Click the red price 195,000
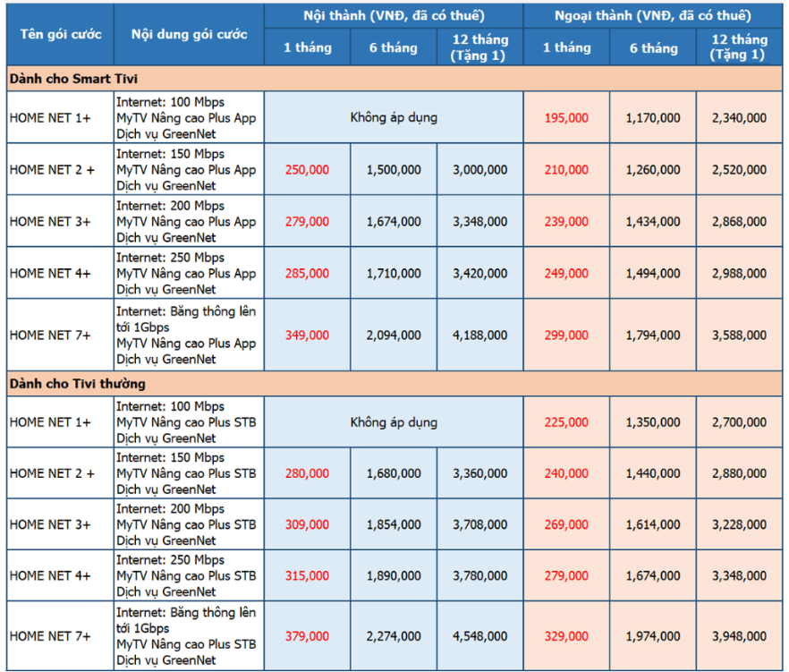 pyautogui.click(x=566, y=118)
